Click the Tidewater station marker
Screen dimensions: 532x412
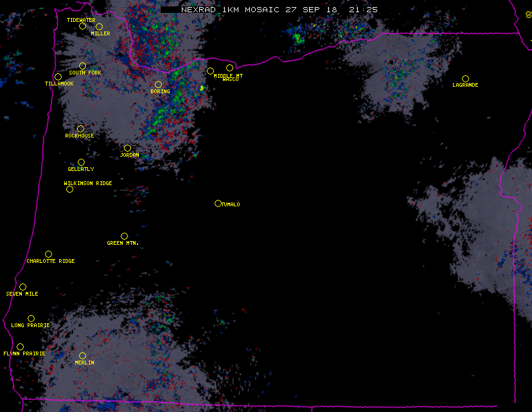[82, 26]
